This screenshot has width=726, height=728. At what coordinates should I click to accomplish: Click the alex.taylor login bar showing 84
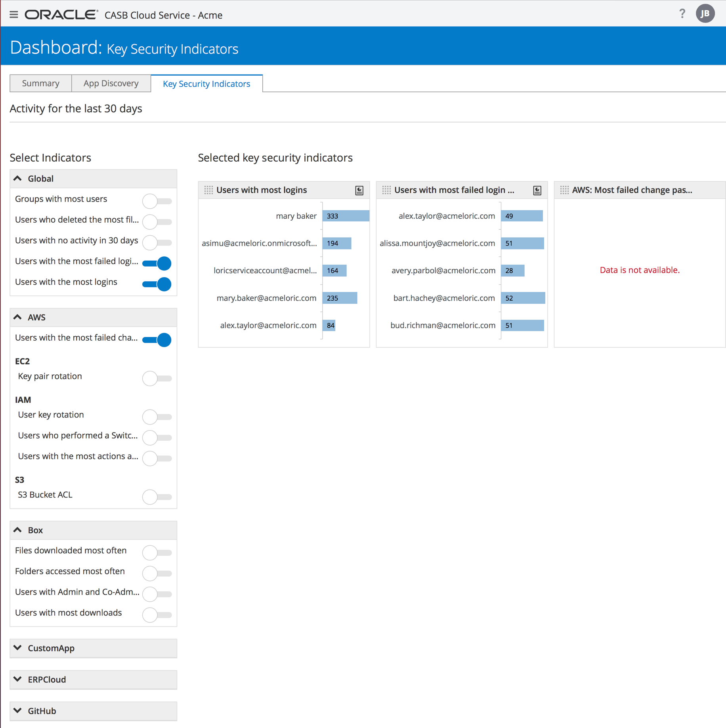pyautogui.click(x=329, y=325)
